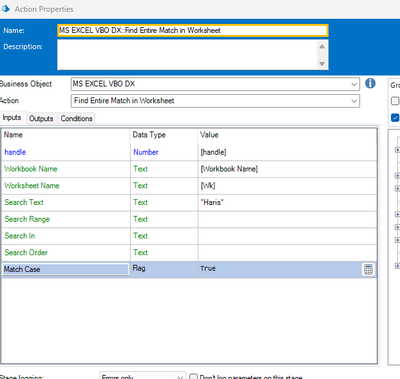
Task: Click into the Name input field
Action: (193, 30)
